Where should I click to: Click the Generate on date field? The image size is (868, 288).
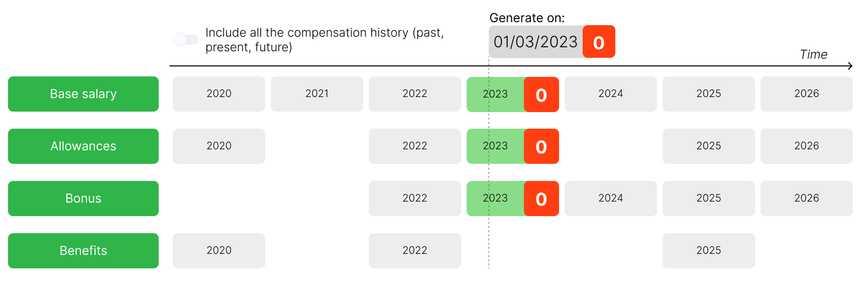point(535,42)
